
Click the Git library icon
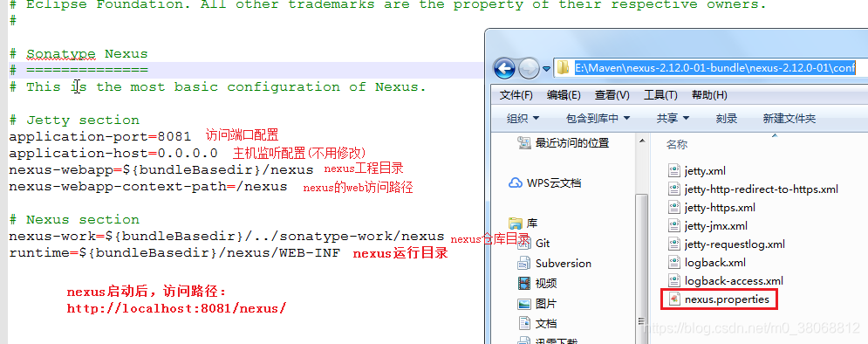523,244
